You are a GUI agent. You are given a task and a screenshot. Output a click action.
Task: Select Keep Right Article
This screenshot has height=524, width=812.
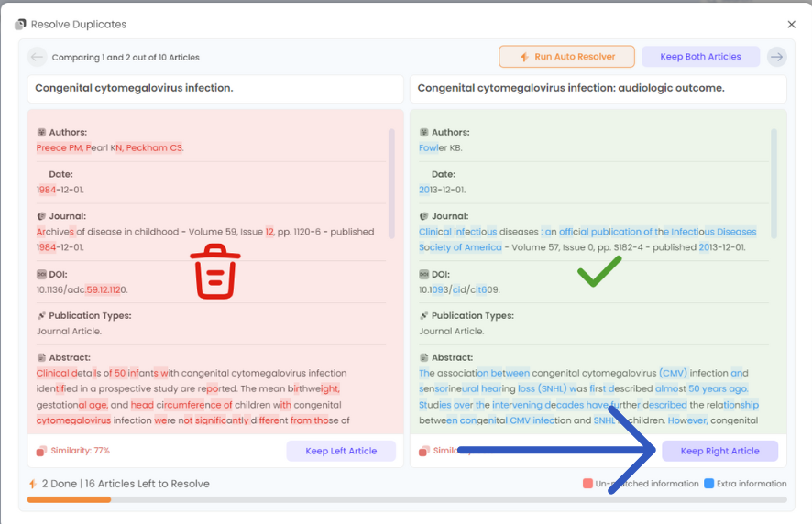coord(719,451)
